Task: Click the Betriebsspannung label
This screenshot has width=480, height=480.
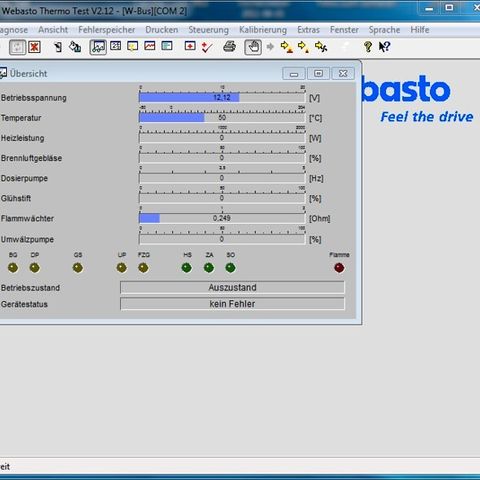Action: 34,98
